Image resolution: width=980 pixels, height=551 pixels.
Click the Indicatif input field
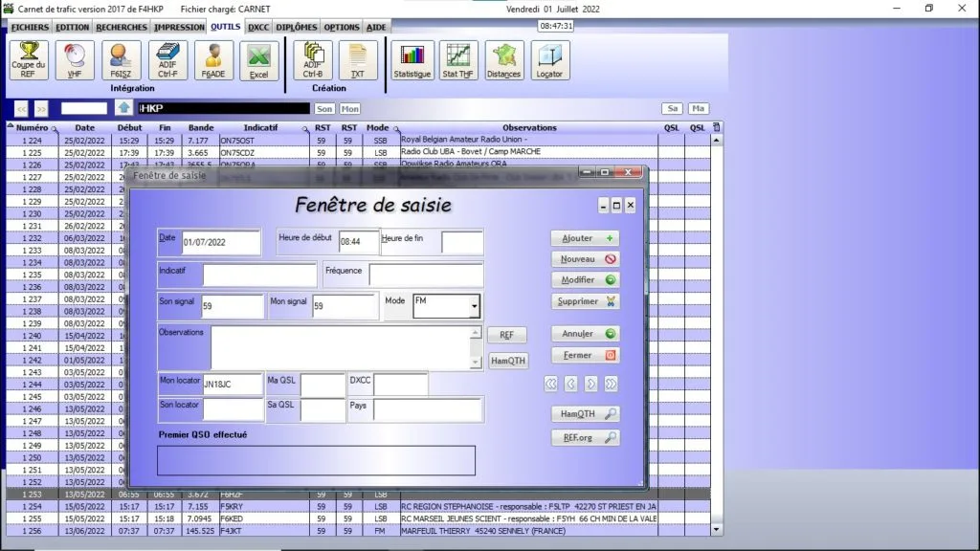tap(258, 275)
